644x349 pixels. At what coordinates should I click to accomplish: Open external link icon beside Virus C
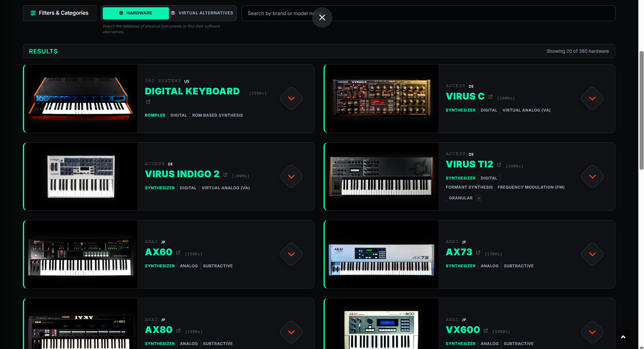[x=490, y=97]
